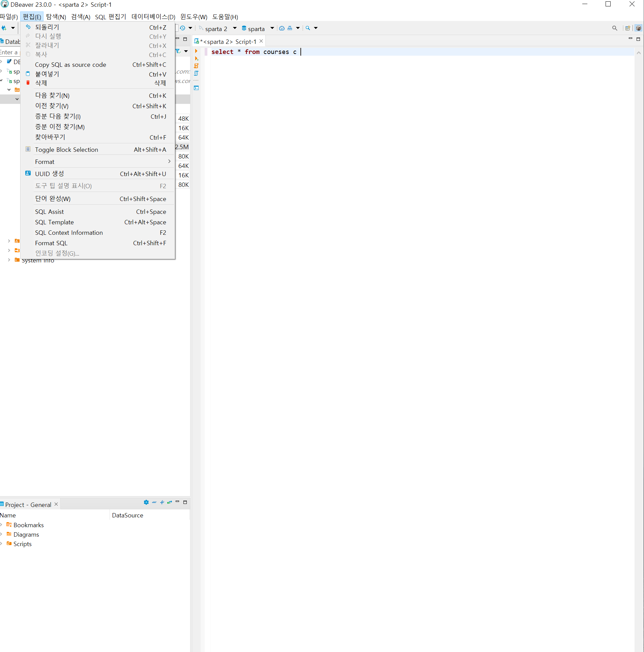Click the transaction history clock icon
Screen dimensions: 644x652
182,28
